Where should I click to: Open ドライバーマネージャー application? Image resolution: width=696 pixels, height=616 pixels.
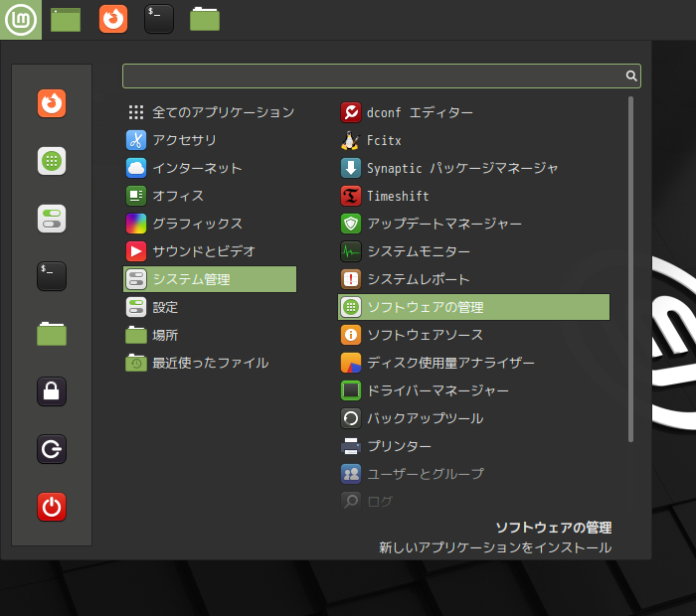pos(473,390)
